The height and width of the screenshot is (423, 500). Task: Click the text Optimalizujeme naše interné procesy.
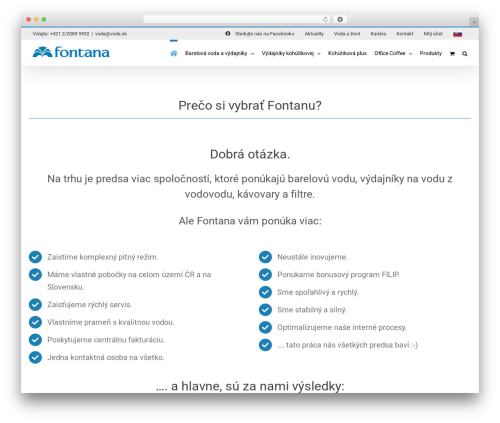click(x=342, y=327)
